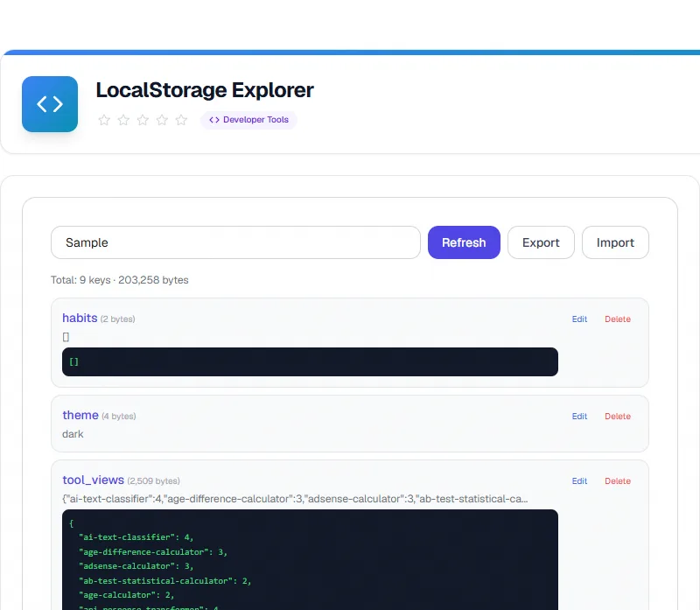Viewport: 700px width, 610px height.
Task: Click the Import button
Action: pyautogui.click(x=615, y=242)
